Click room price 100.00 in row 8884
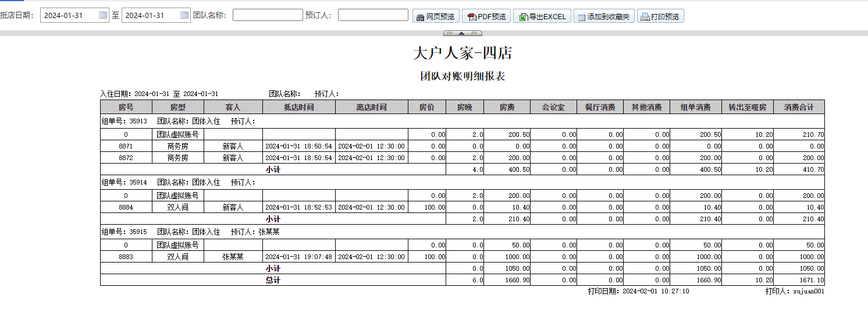 [427, 207]
